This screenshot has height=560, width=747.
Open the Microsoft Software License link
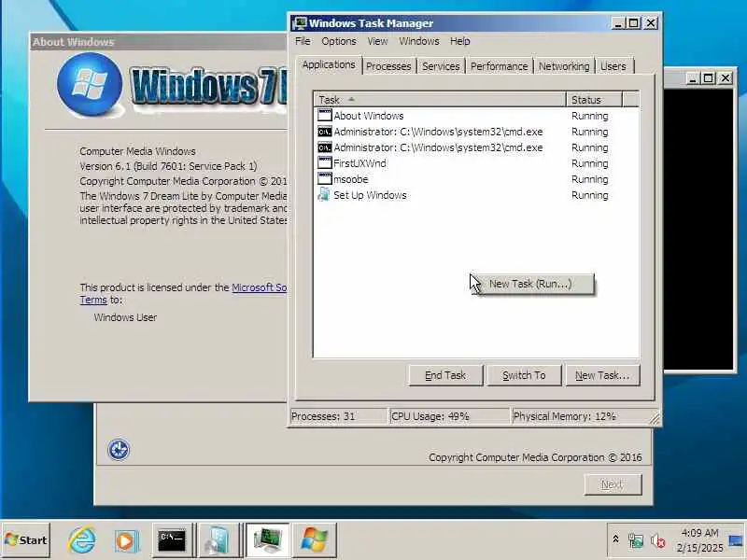click(260, 287)
